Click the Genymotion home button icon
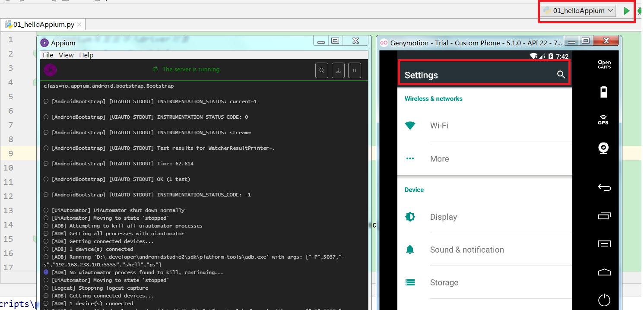Screen dimensions: 644x310 [604, 272]
